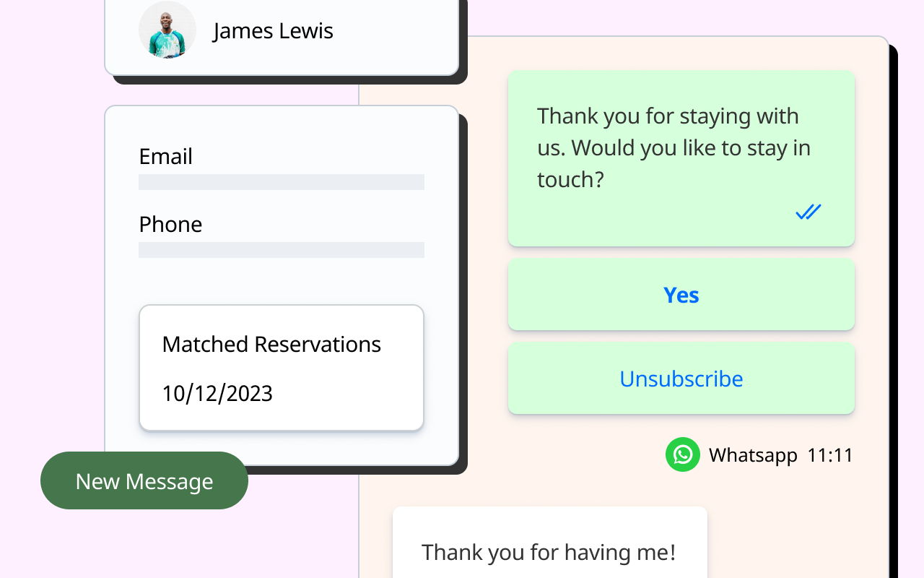Click the 11:11 message timestamp
924x578 pixels.
point(830,455)
